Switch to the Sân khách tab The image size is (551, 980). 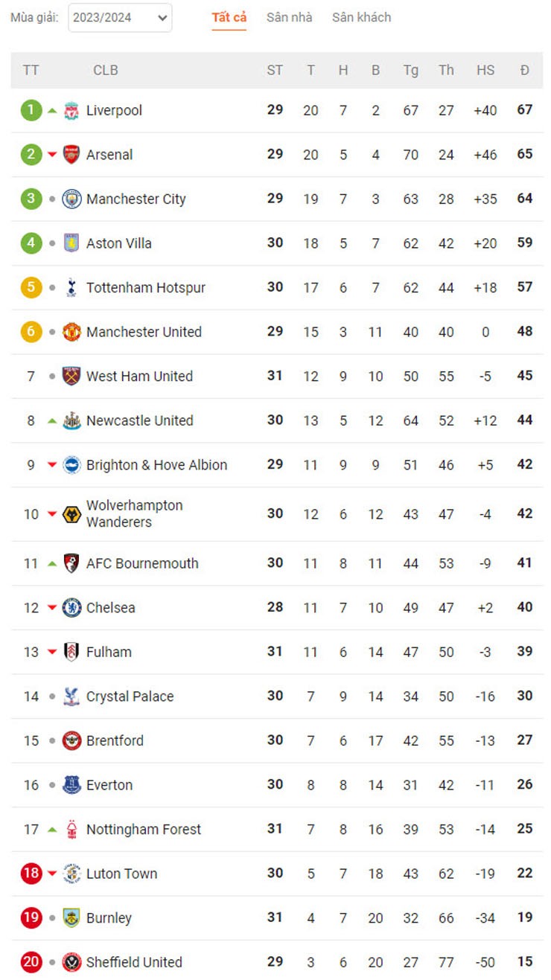coord(361,17)
